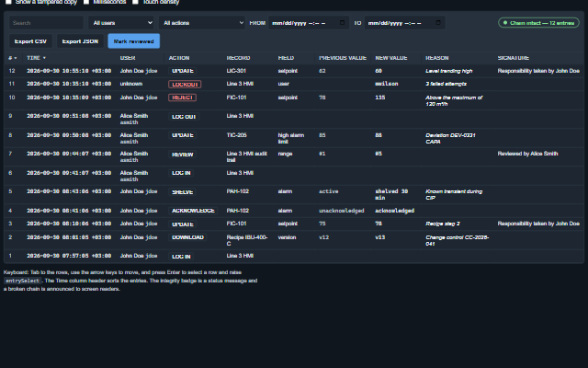Viewport: 588px width, 368px height.
Task: Click the NEW VALUE column header
Action: [391, 58]
